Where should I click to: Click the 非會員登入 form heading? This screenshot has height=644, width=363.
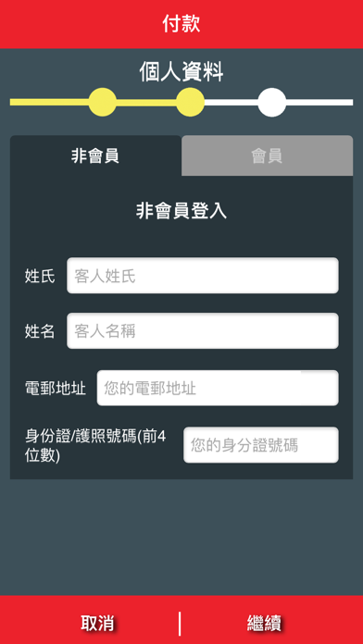tap(181, 211)
